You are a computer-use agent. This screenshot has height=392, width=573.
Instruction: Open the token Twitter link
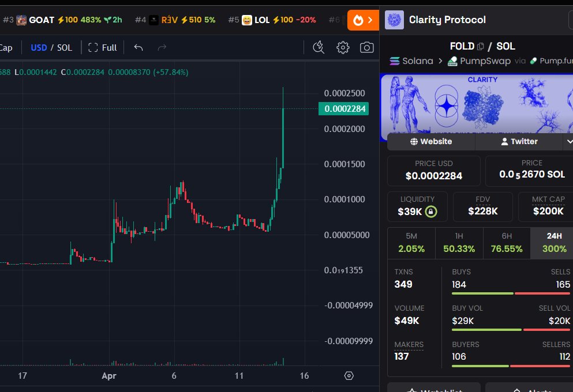(519, 142)
